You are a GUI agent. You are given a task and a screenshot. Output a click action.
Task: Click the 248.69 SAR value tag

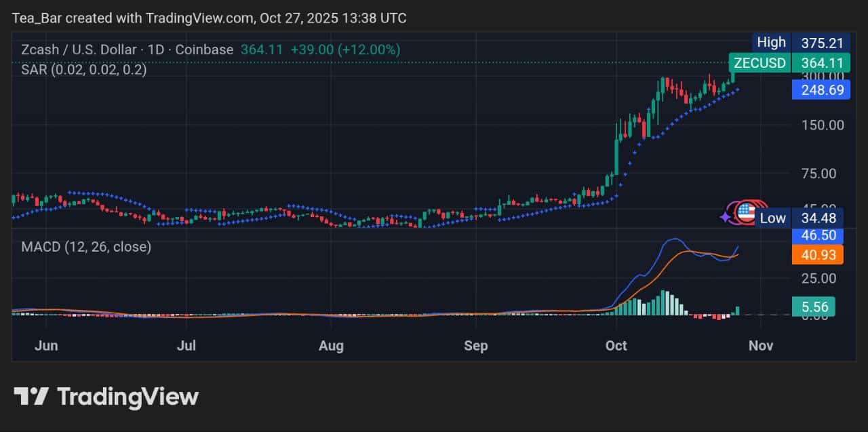(821, 89)
